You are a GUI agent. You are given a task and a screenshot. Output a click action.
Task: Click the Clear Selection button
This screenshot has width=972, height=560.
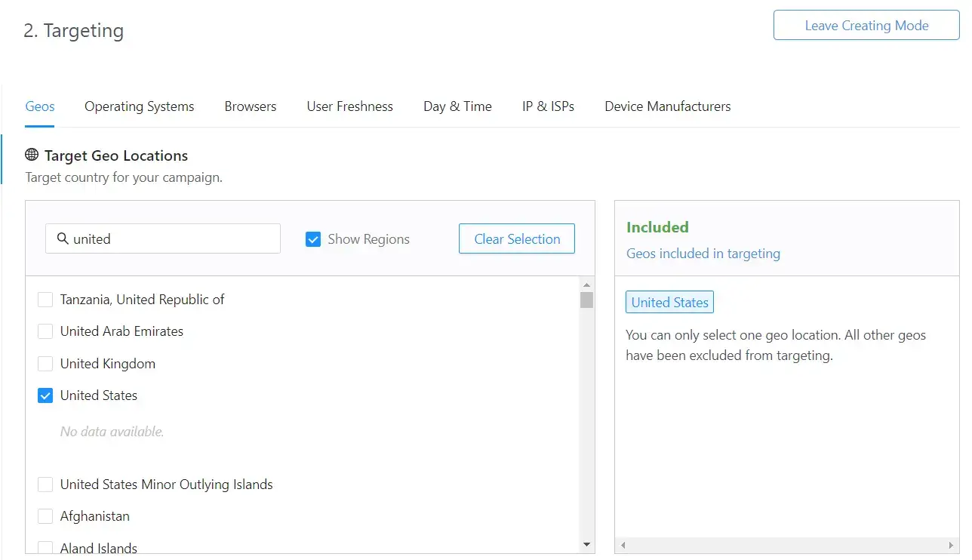(517, 238)
